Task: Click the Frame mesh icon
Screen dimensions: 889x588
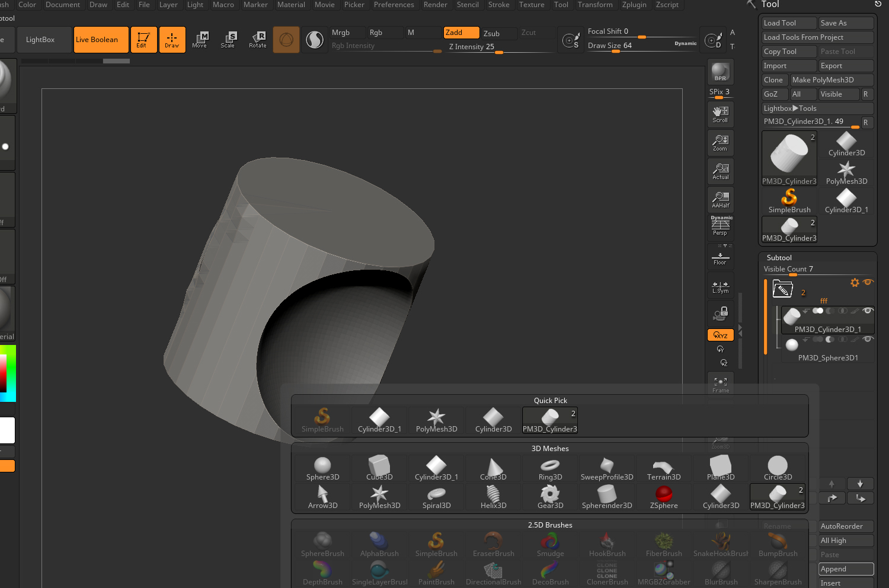Action: tap(720, 385)
